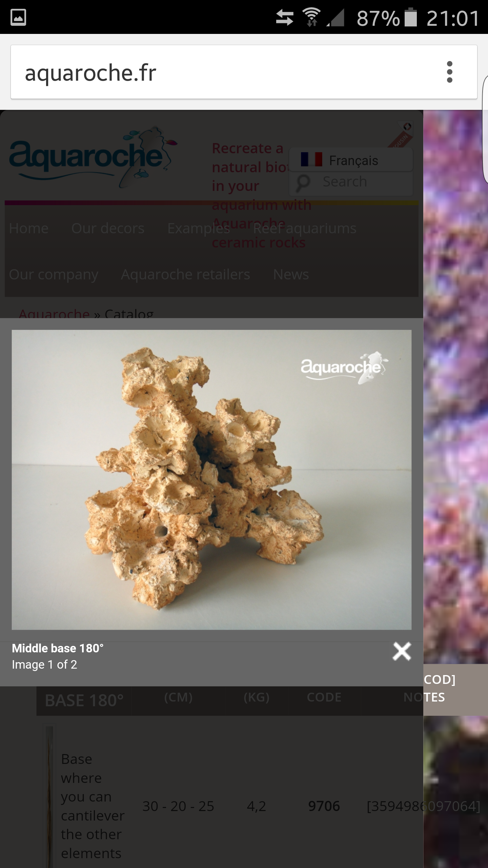
Task: Close the Middle base 180° image lightbox
Action: 402,651
